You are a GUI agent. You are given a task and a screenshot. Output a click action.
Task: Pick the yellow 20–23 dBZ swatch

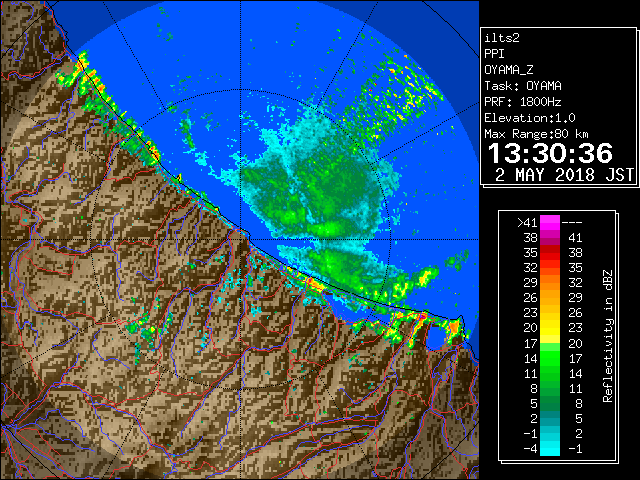click(550, 328)
